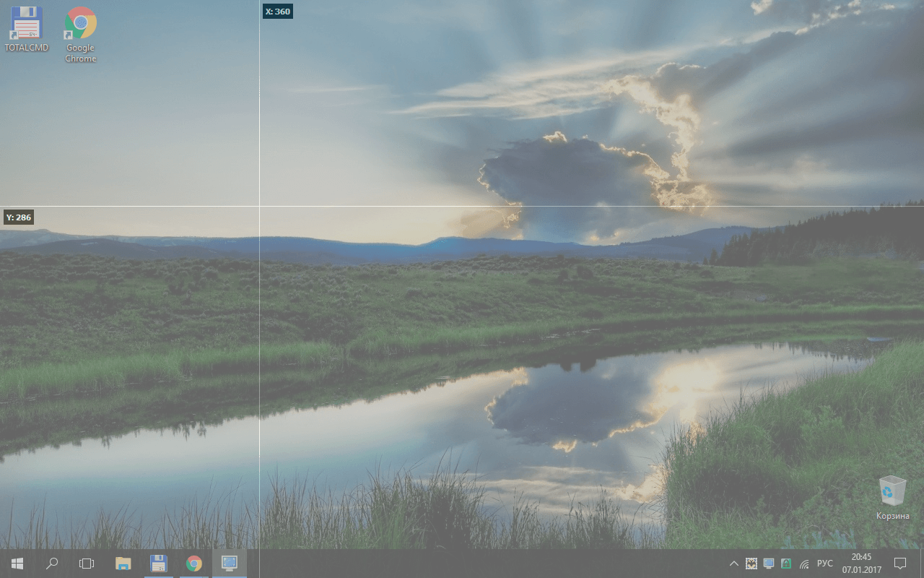Open File Explorer from the taskbar
This screenshot has width=924, height=578.
point(123,564)
